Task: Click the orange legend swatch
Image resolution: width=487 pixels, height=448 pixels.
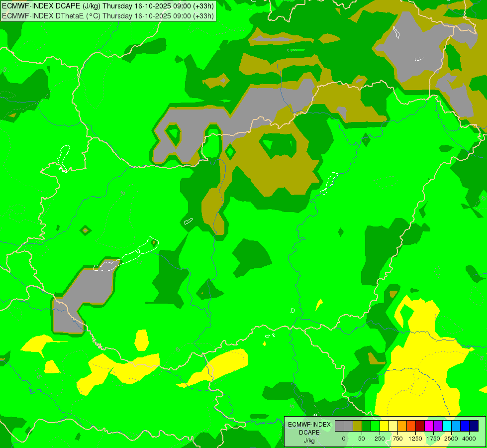Action: (402, 426)
